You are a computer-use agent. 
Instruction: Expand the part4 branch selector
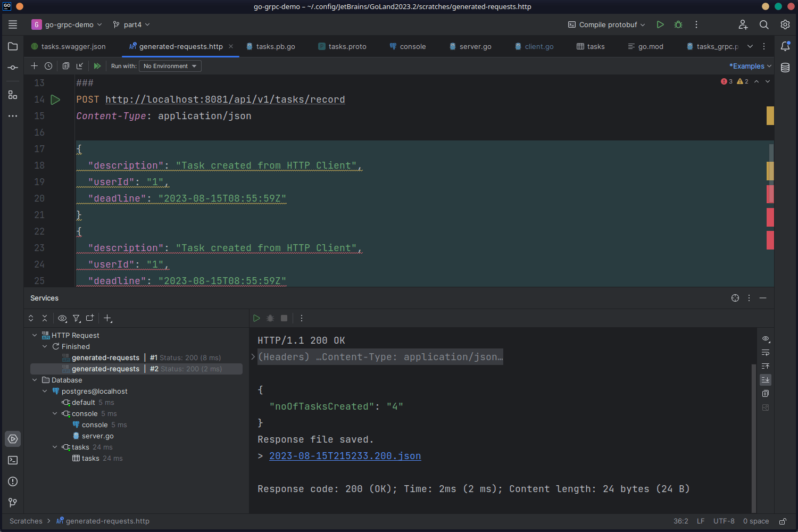[x=131, y=24]
